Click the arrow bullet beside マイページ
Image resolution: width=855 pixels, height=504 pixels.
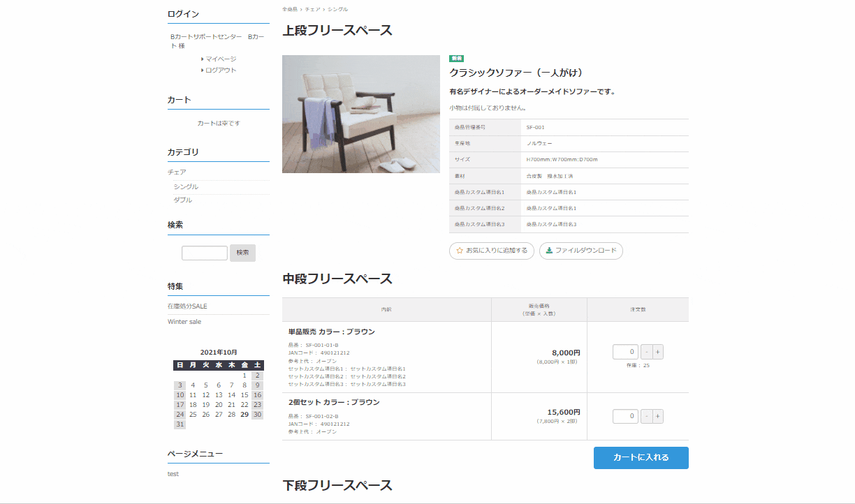point(203,59)
